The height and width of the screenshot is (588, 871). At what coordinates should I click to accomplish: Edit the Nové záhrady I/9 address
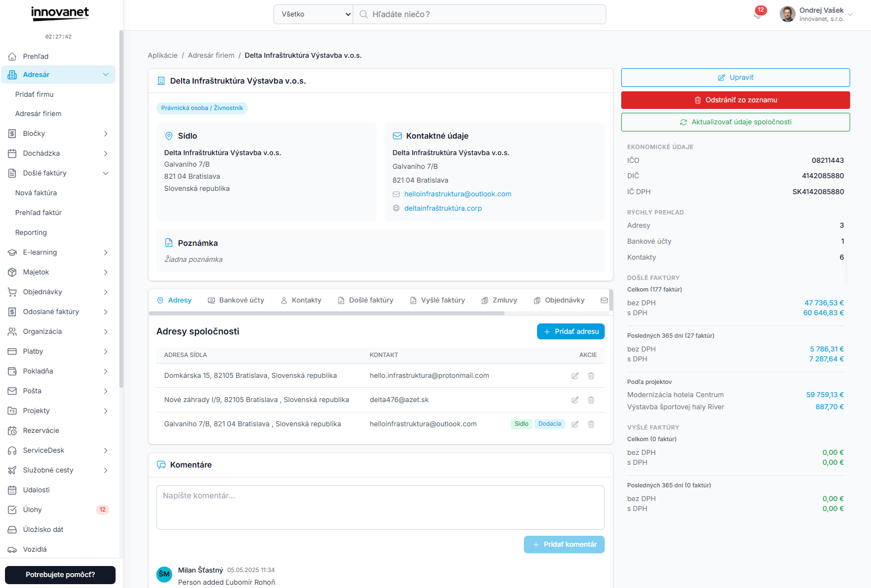tap(575, 400)
